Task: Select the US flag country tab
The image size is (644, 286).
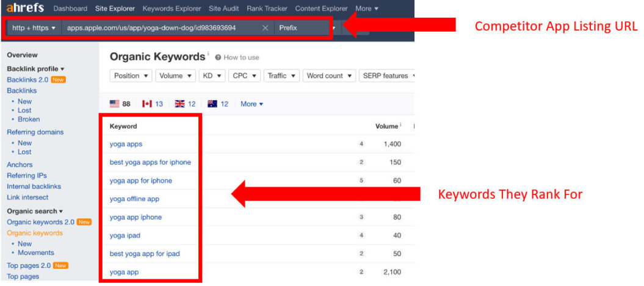Action: pyautogui.click(x=120, y=104)
